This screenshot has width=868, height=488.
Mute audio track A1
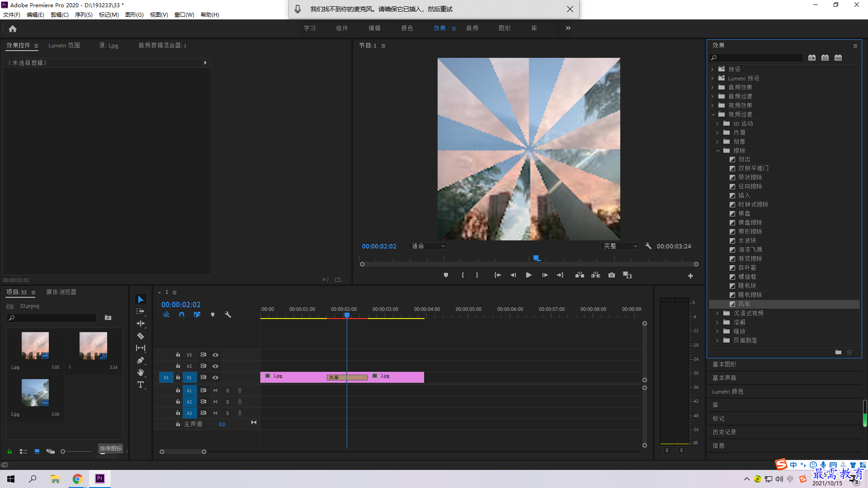[x=215, y=391]
